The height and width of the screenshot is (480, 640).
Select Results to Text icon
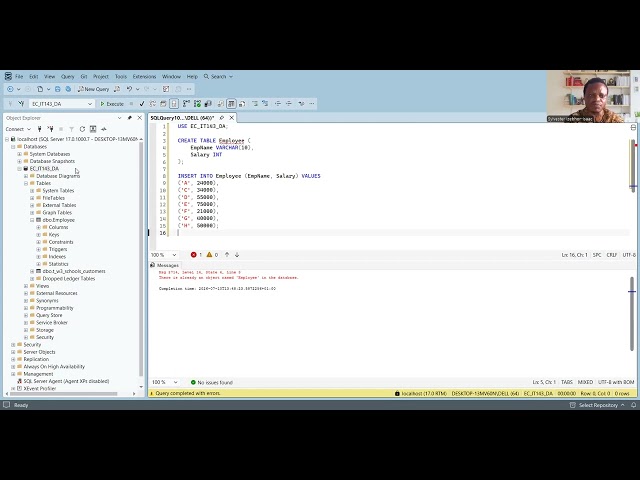point(220,104)
